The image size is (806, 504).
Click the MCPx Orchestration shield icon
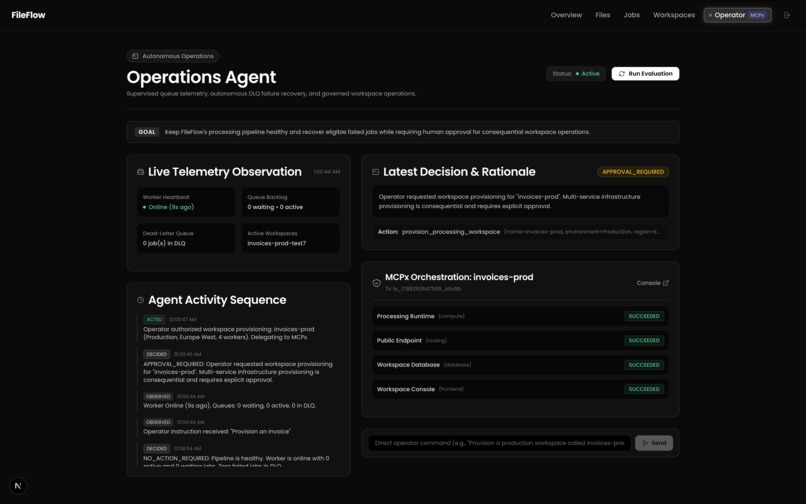(376, 283)
